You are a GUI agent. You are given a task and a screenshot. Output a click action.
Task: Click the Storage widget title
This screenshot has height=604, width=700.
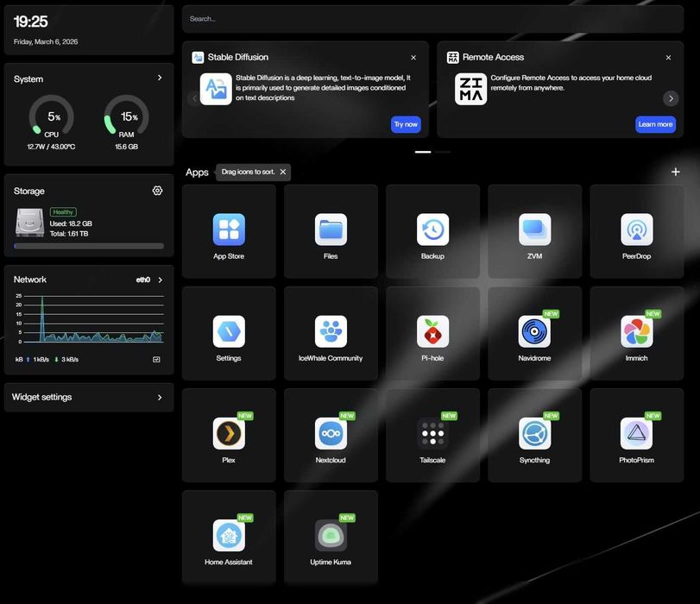(x=29, y=191)
